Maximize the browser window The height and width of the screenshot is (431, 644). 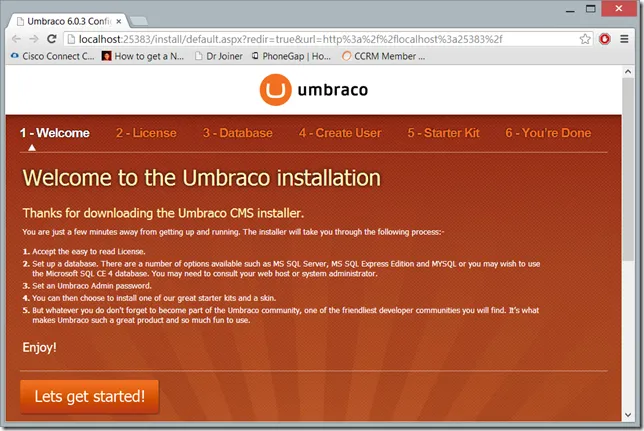[591, 9]
